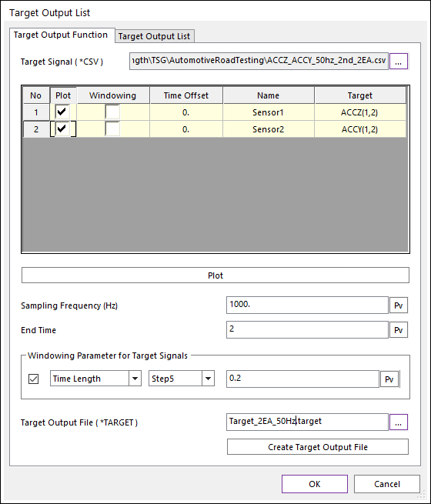Click the Sampling Frequency input field
The height and width of the screenshot is (504, 431).
point(307,305)
